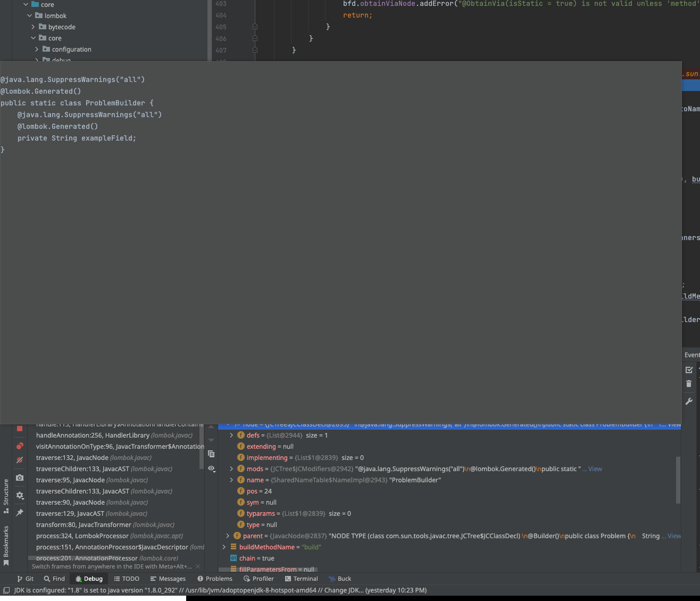Screen dimensions: 700x601
Task: Open the eye view options dropdown
Action: [211, 468]
